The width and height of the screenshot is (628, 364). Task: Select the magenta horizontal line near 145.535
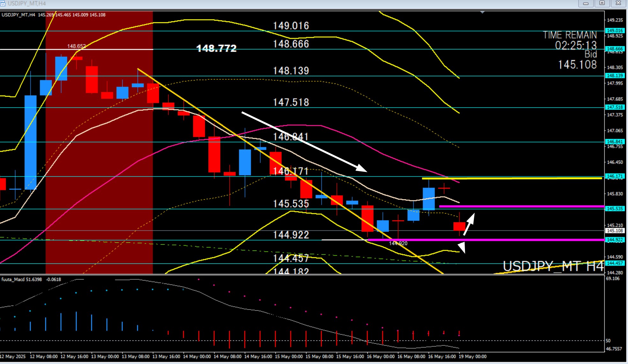pyautogui.click(x=522, y=206)
